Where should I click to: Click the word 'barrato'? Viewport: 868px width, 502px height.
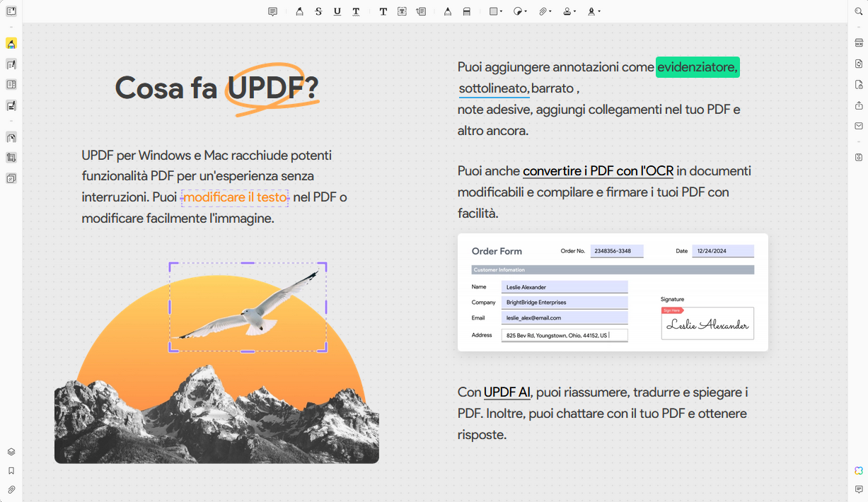(x=552, y=89)
